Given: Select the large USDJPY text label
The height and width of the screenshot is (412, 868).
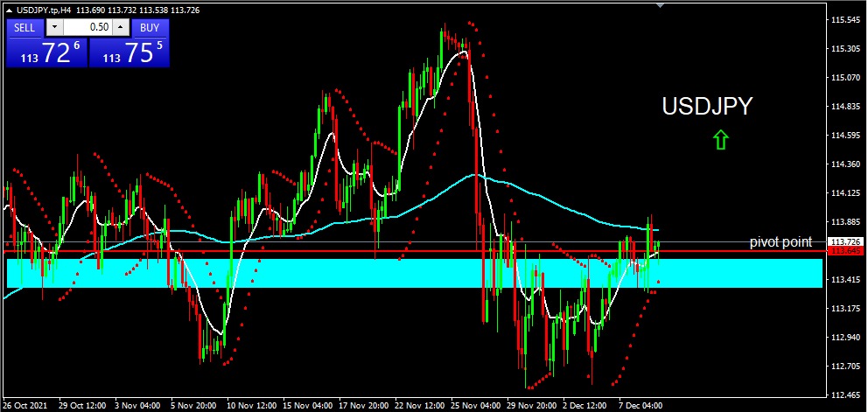Looking at the screenshot, I should 708,107.
